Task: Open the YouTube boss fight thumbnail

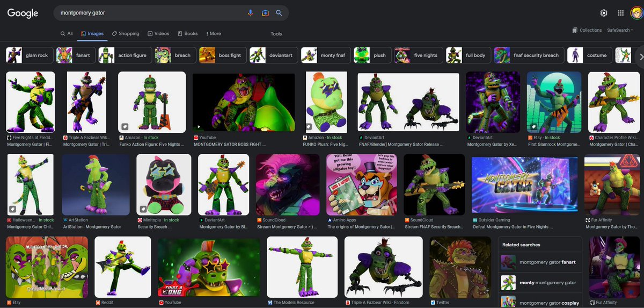Action: (x=244, y=102)
